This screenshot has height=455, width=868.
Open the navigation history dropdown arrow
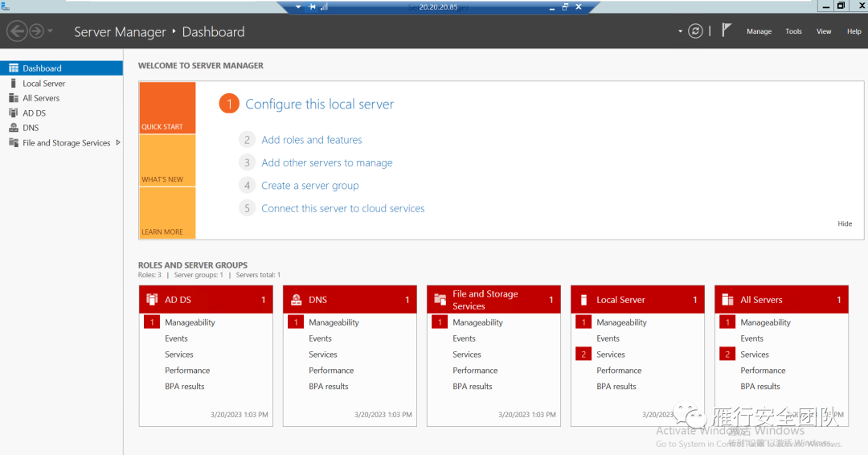50,31
